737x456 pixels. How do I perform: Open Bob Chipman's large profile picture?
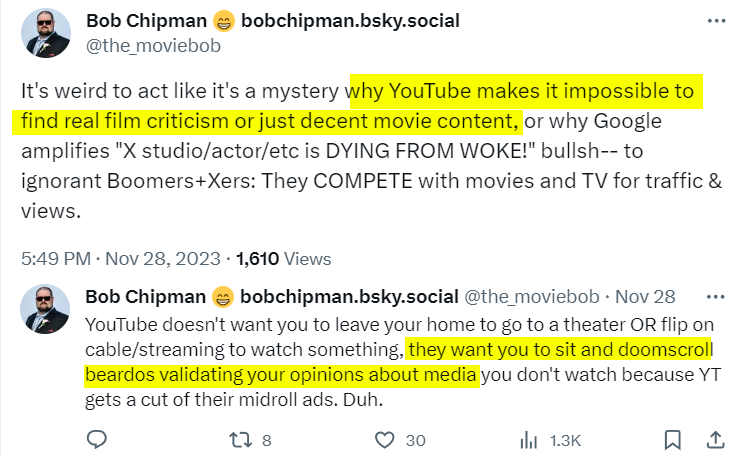(x=45, y=33)
